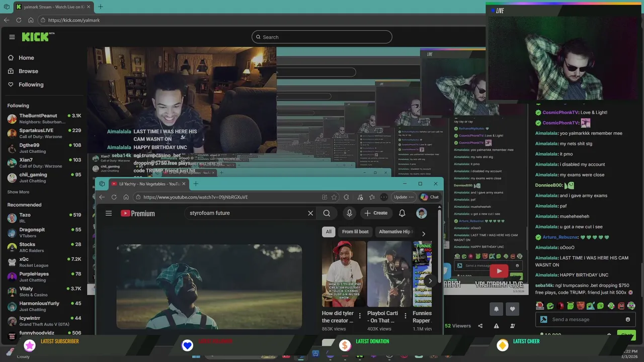Open new tab in YouTube window
This screenshot has width=644, height=362.
[x=196, y=184]
